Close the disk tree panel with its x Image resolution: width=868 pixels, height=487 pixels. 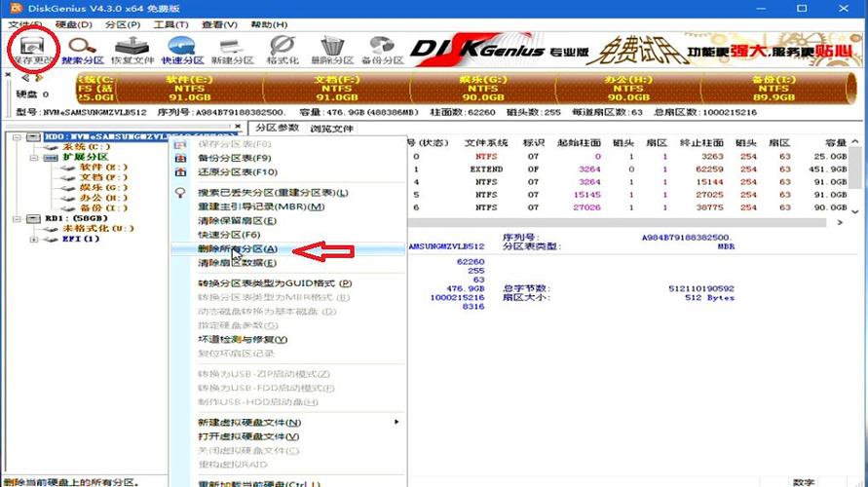pyautogui.click(x=238, y=127)
